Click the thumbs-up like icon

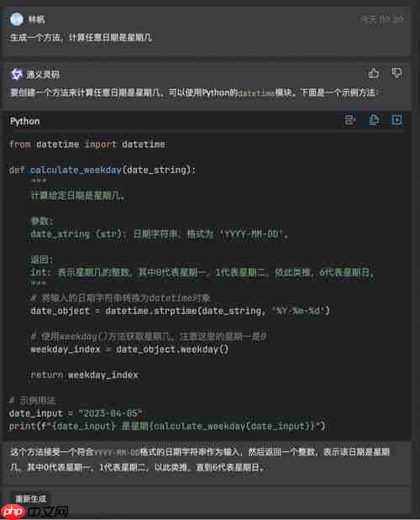click(374, 73)
